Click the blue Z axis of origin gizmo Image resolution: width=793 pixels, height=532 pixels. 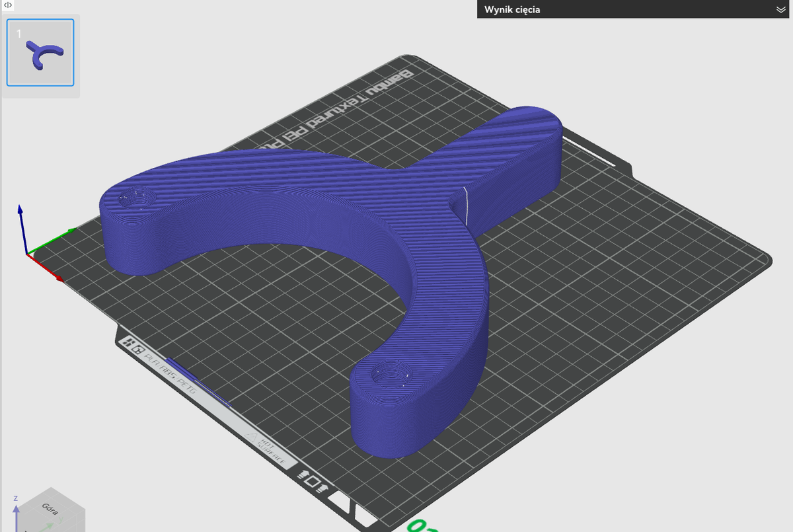tap(20, 229)
